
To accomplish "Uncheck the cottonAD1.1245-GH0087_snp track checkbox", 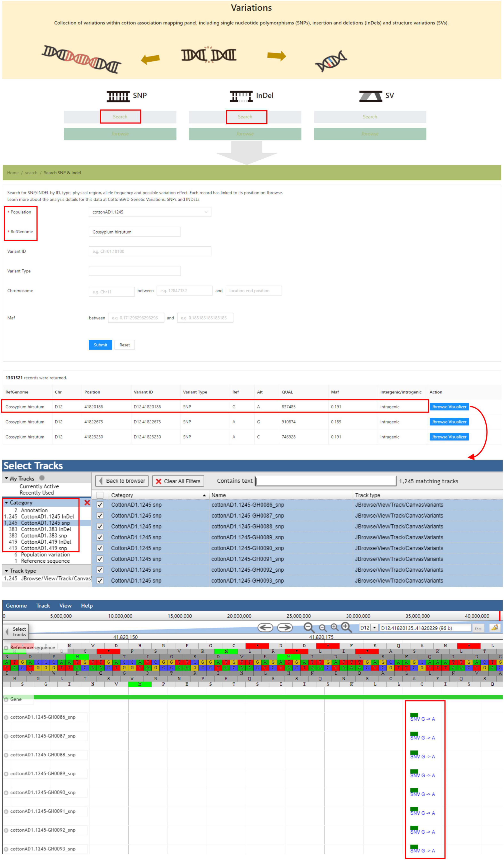I will (x=100, y=515).
